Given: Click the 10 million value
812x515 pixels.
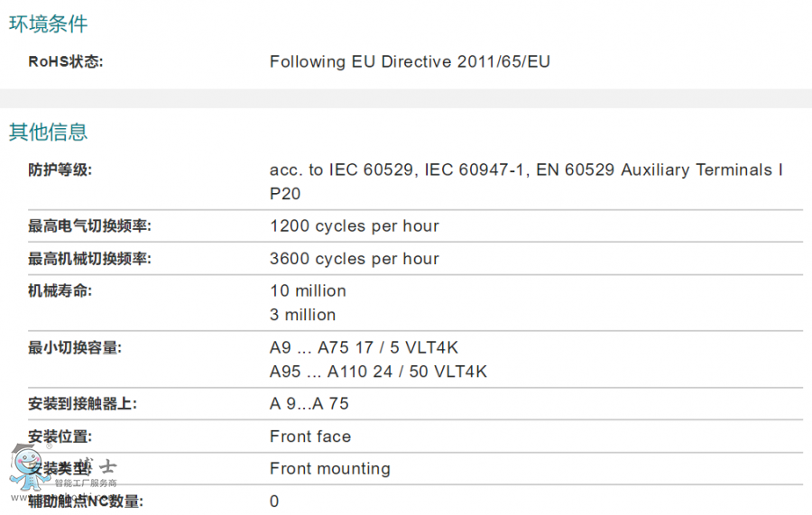Looking at the screenshot, I should point(308,291).
